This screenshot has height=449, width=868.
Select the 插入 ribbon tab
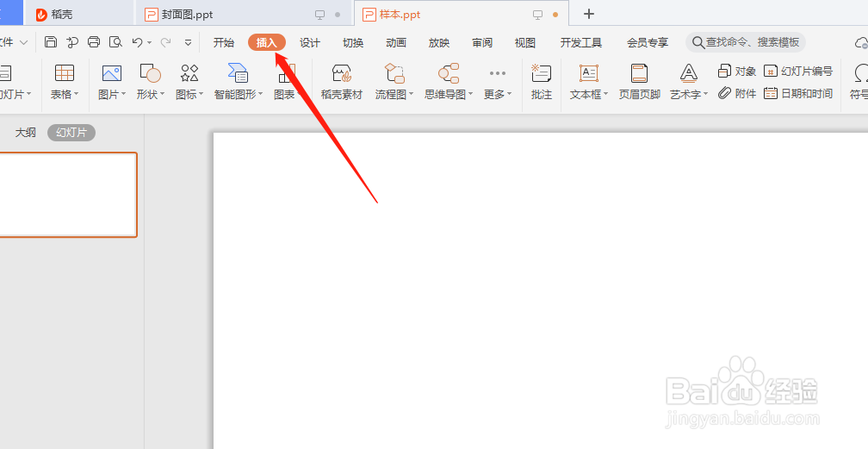coord(267,43)
